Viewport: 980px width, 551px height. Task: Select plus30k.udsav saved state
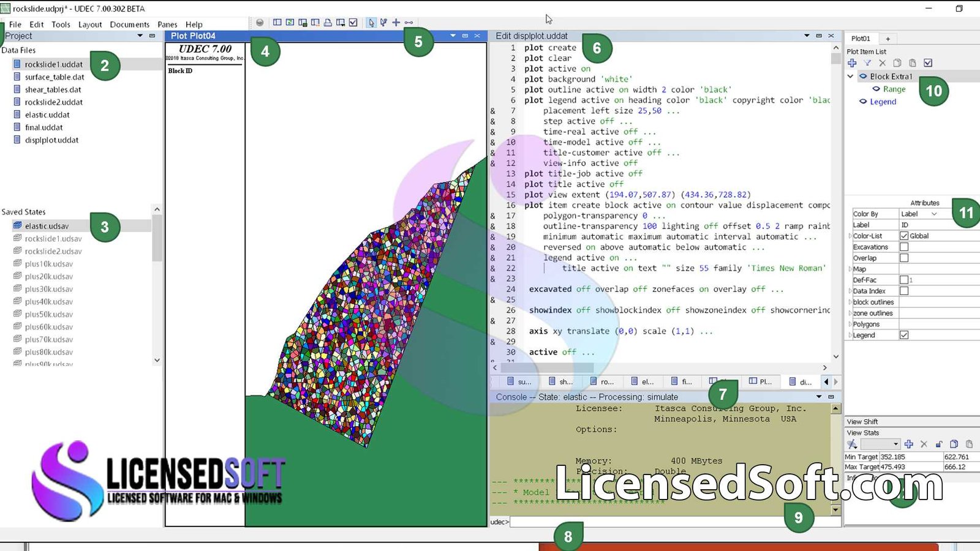point(48,289)
